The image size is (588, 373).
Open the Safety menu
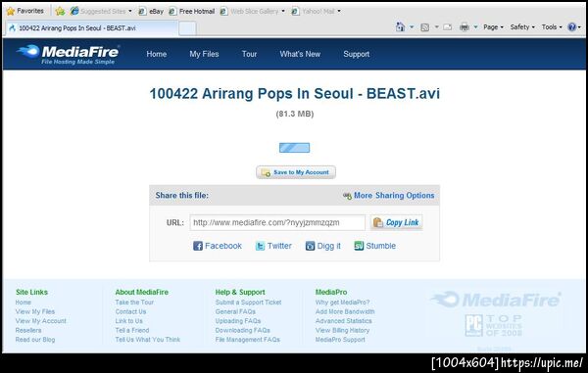tap(522, 27)
